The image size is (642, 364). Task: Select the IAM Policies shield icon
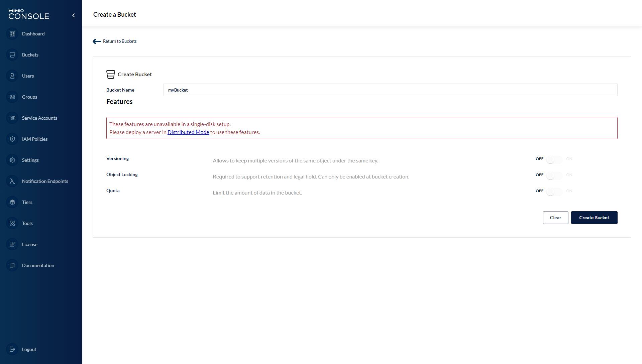12,139
